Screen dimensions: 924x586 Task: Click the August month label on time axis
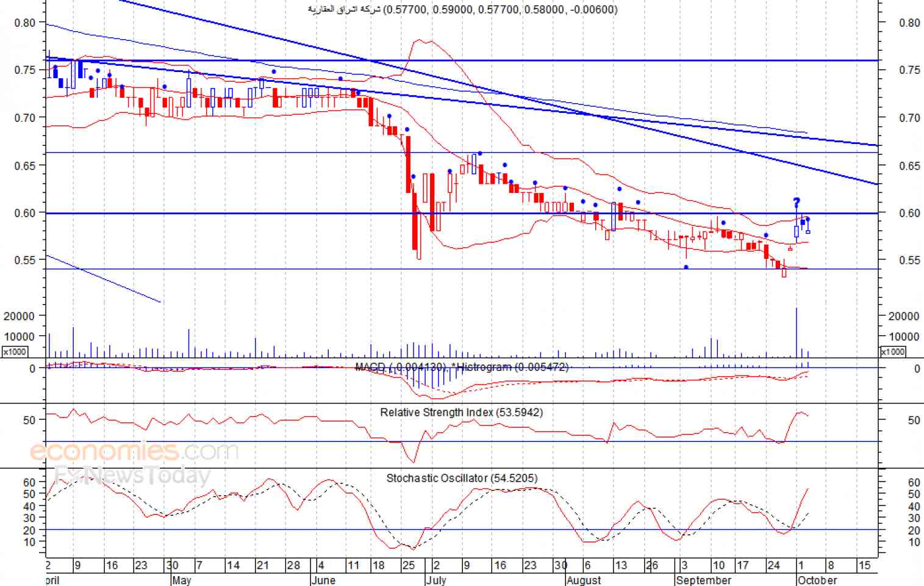pyautogui.click(x=584, y=580)
